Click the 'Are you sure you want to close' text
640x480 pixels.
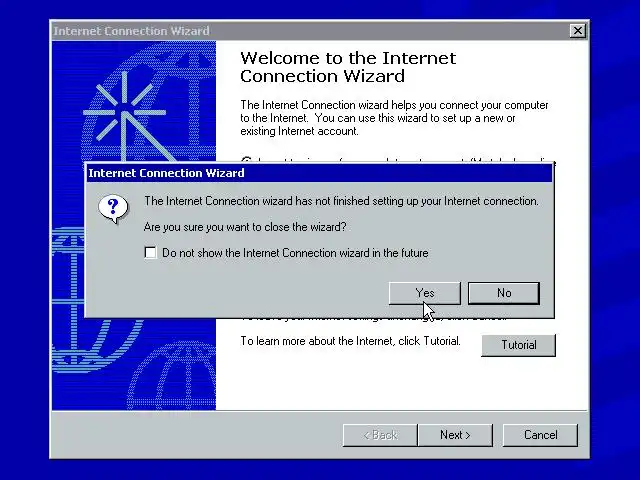pos(245,227)
